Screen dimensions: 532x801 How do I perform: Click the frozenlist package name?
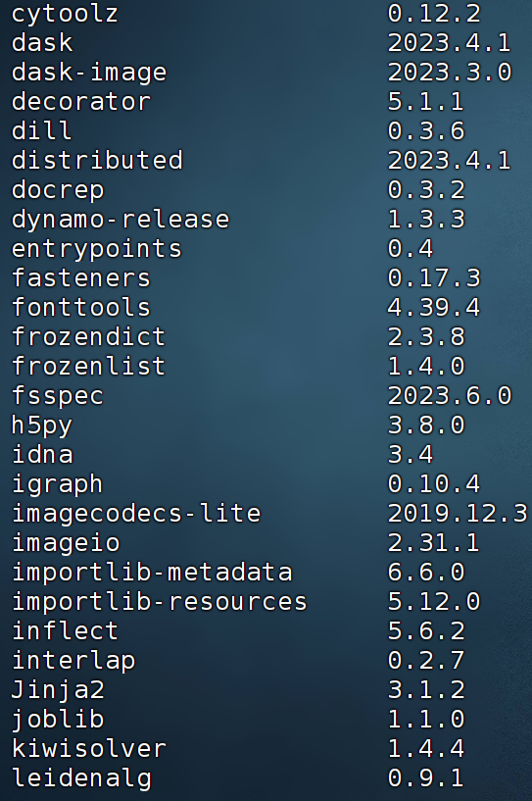(x=88, y=366)
